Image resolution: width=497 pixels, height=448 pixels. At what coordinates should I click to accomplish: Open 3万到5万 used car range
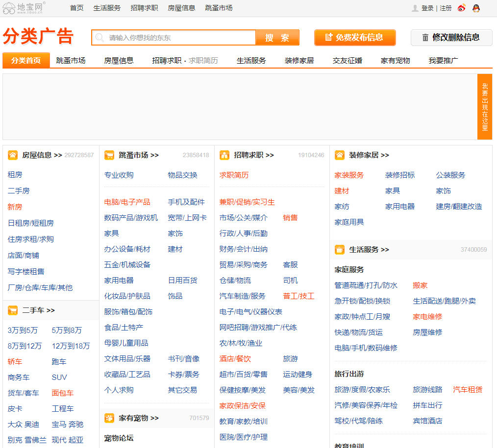pos(23,330)
